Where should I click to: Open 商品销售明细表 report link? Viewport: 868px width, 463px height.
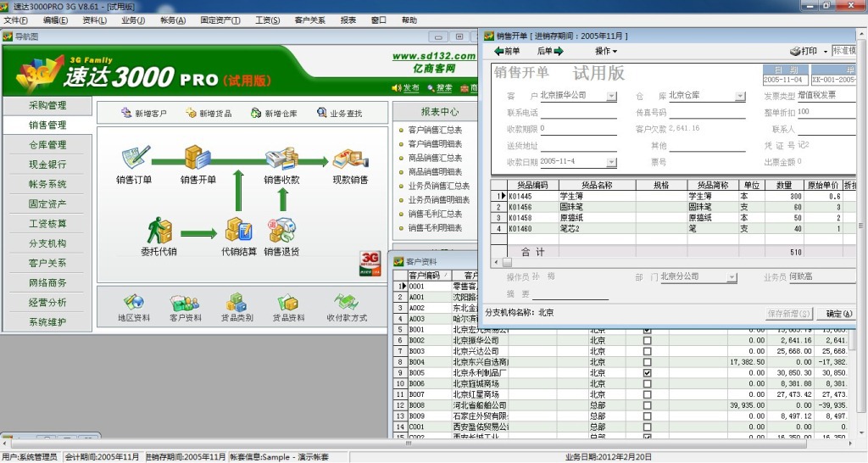[435, 171]
